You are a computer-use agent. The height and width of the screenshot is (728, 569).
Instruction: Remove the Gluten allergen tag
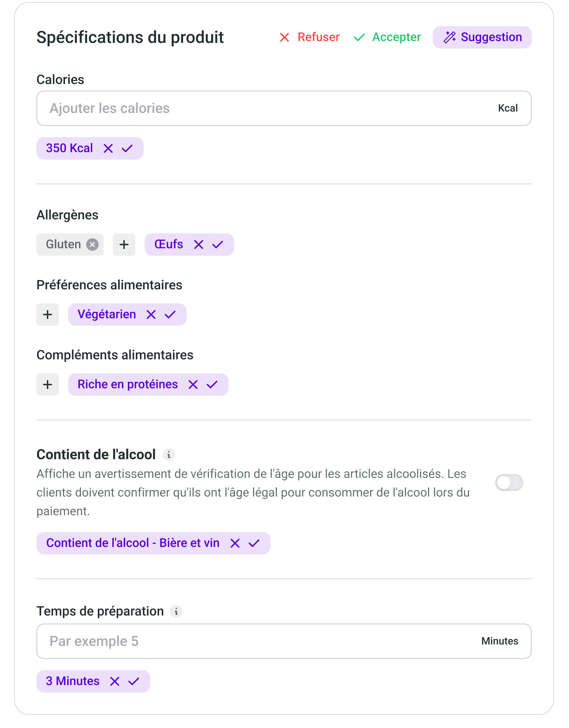click(x=92, y=245)
